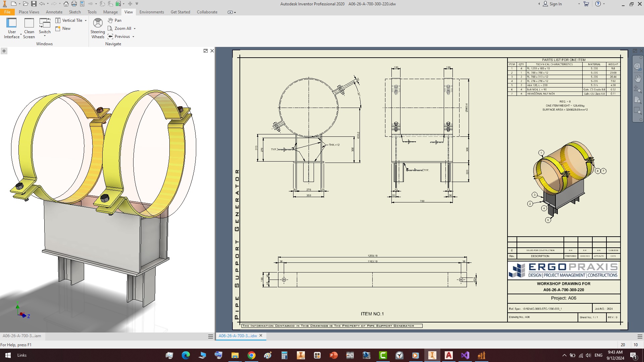Click the Sign In link
The image size is (644, 362).
pos(555,4)
